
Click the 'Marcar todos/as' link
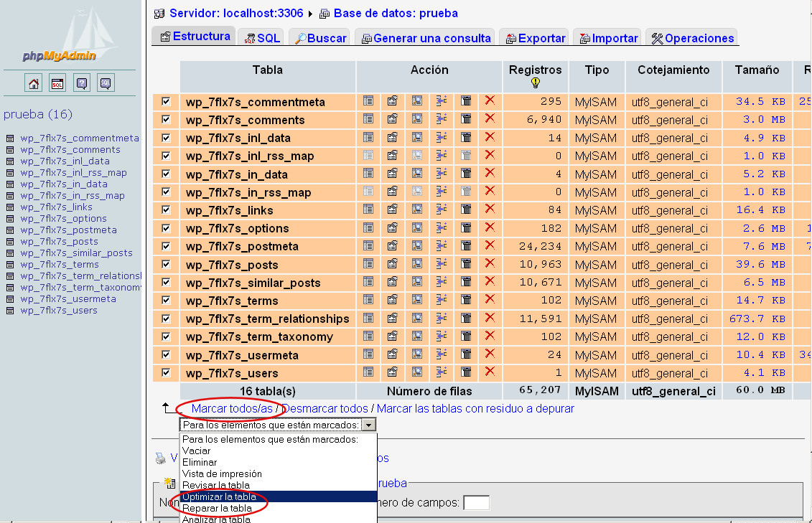232,408
